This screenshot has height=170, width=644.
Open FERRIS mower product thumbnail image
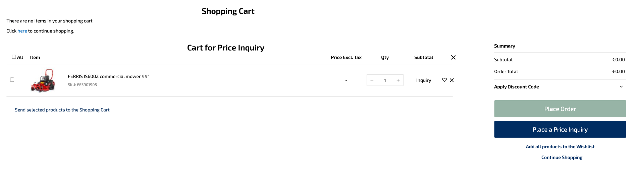(x=43, y=80)
